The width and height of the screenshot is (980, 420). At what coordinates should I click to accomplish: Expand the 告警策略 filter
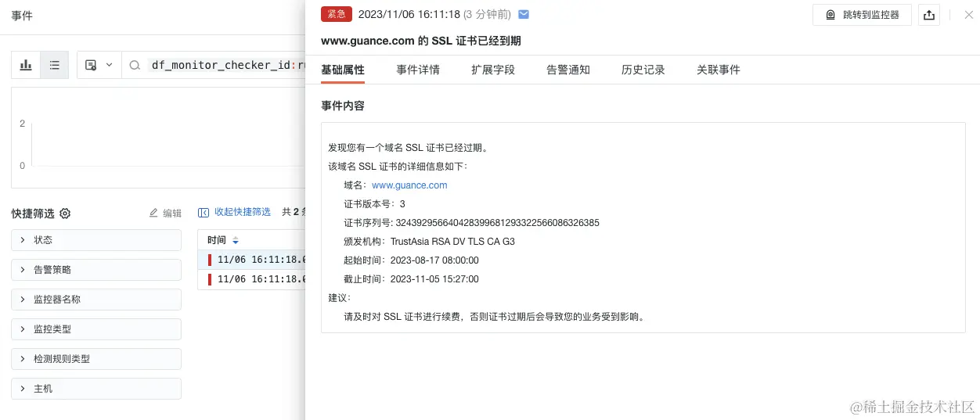[x=96, y=270]
